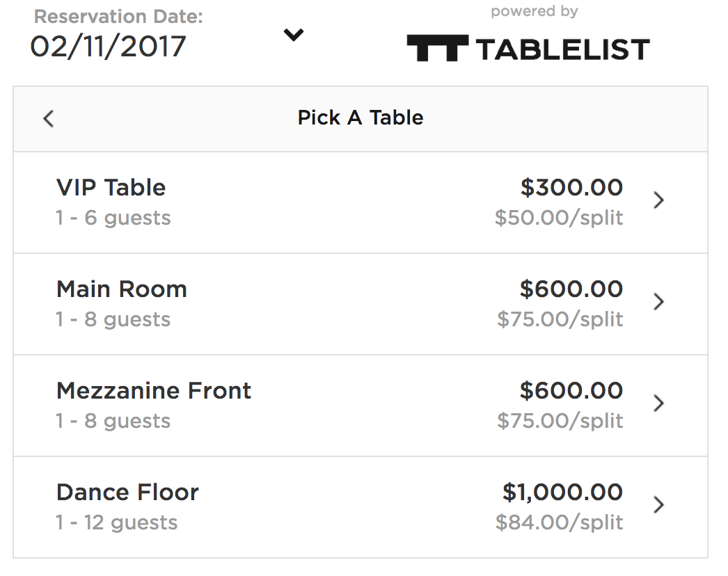
Task: Click the $300.00 VIP Table price
Action: 571,188
